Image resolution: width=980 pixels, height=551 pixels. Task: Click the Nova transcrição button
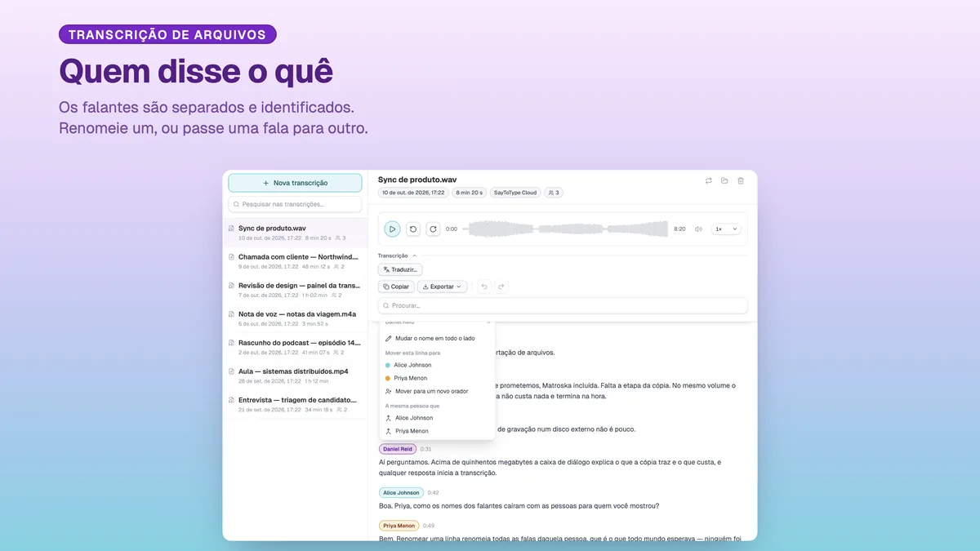click(295, 183)
